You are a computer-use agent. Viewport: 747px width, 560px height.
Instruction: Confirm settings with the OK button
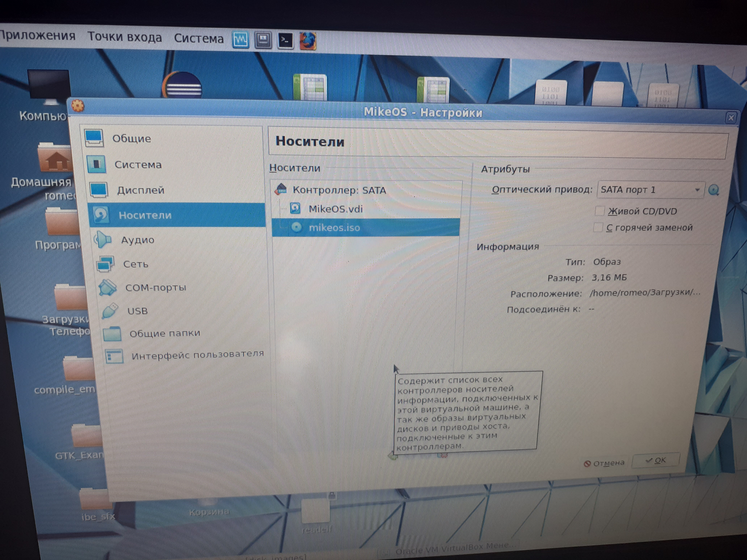tap(656, 460)
